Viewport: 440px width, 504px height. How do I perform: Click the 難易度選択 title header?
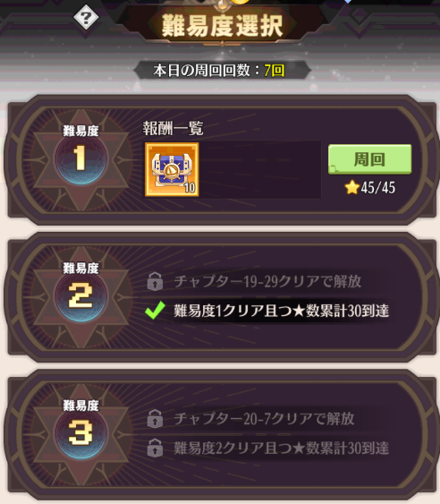pyautogui.click(x=223, y=26)
